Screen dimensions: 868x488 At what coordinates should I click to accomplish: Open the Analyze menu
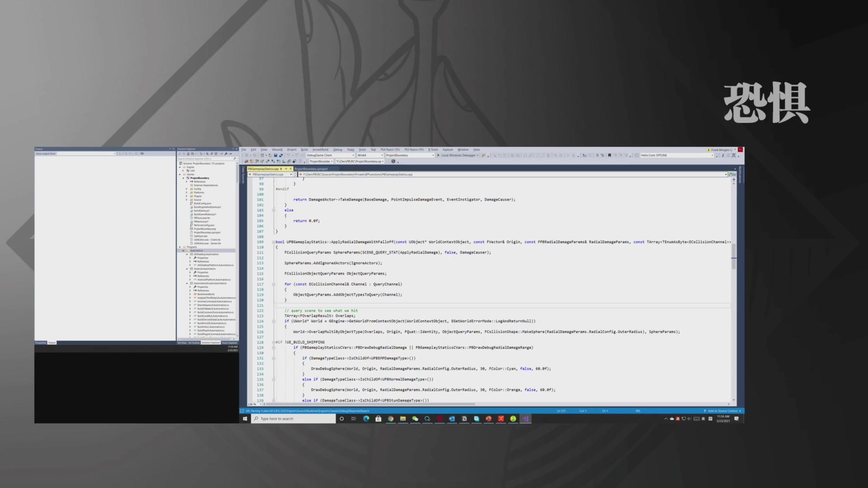click(x=448, y=150)
